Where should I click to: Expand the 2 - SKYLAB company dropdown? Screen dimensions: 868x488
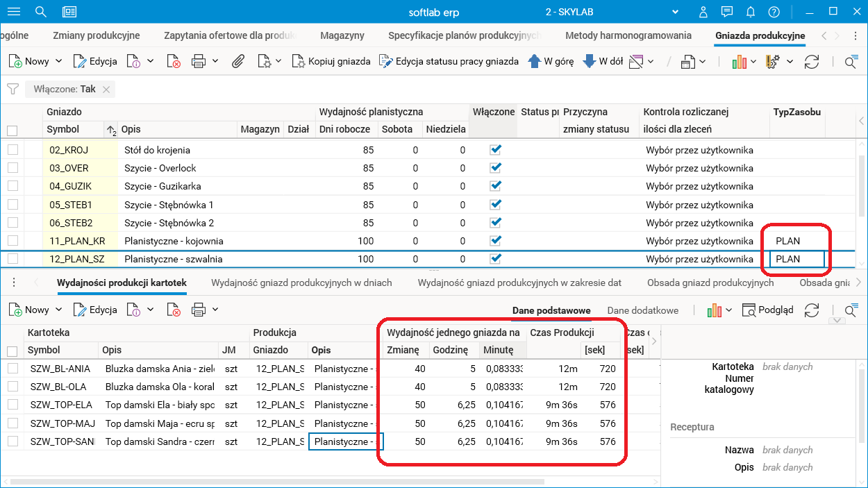674,12
